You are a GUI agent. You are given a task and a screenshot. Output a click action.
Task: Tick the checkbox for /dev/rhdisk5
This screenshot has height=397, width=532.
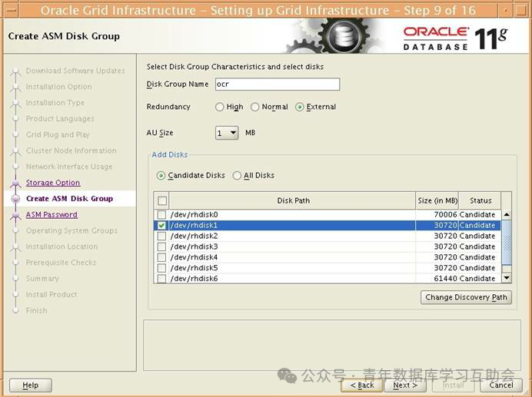[162, 268]
